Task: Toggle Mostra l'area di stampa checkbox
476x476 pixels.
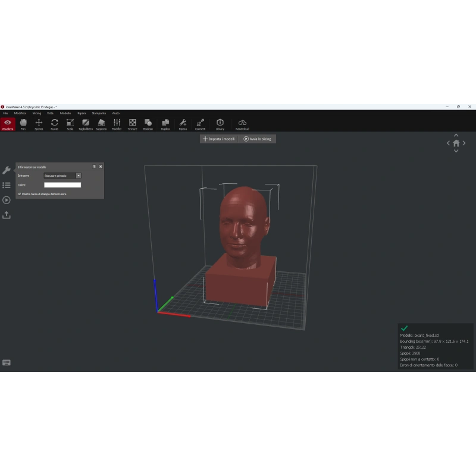Action: click(20, 194)
